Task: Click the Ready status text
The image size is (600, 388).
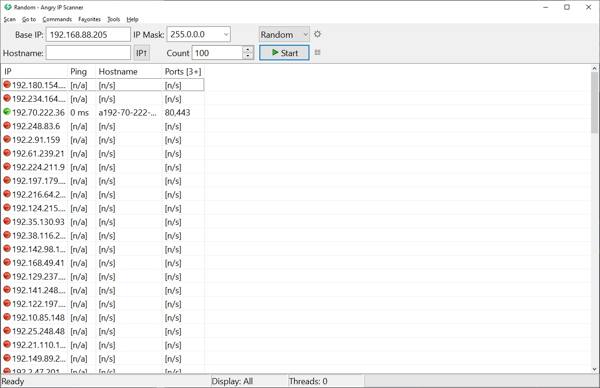Action: pyautogui.click(x=13, y=381)
